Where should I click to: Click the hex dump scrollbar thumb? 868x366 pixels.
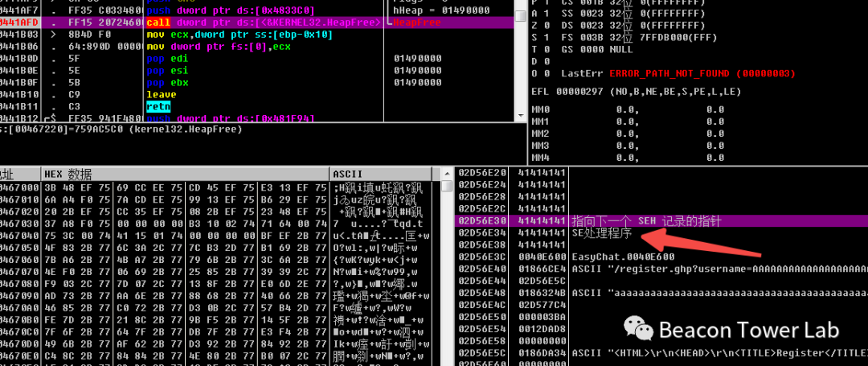(x=447, y=186)
